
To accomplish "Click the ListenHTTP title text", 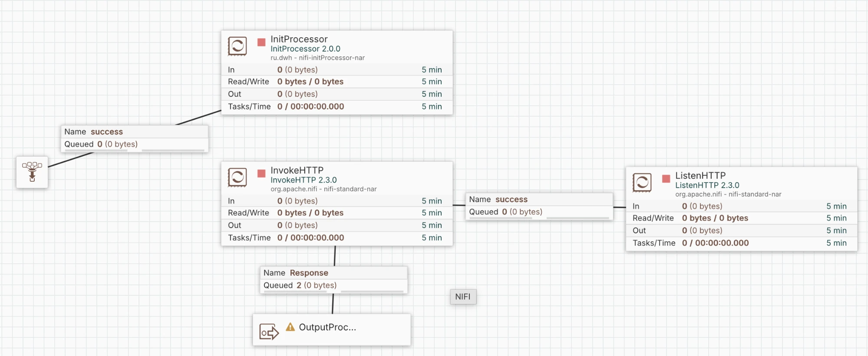I will [700, 176].
